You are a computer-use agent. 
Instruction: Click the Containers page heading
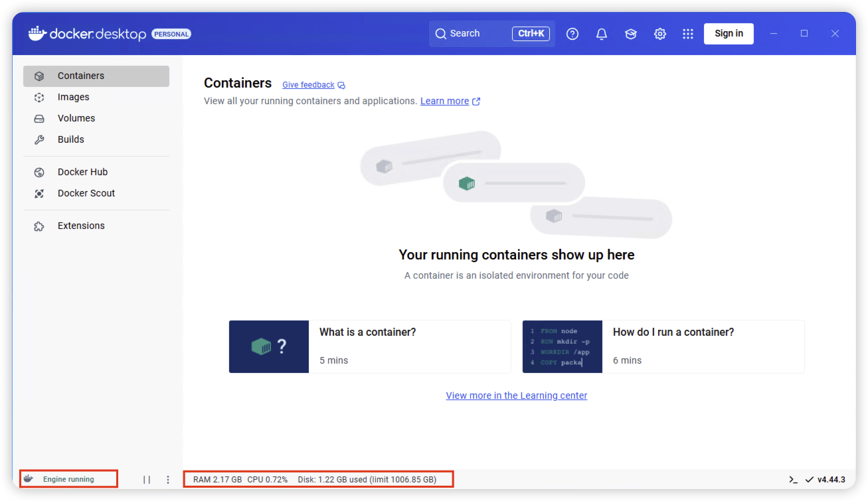point(238,83)
